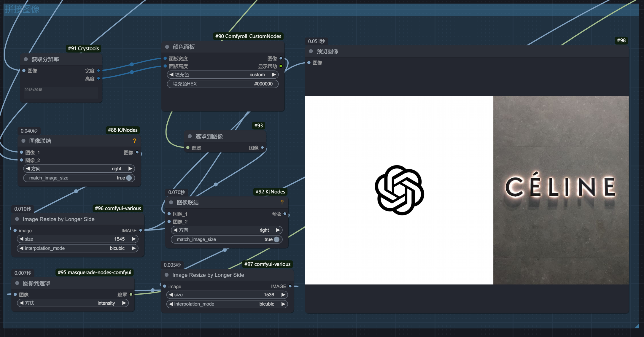
Task: Collapse the 遮罩到图像 node via its dot
Action: click(x=190, y=136)
